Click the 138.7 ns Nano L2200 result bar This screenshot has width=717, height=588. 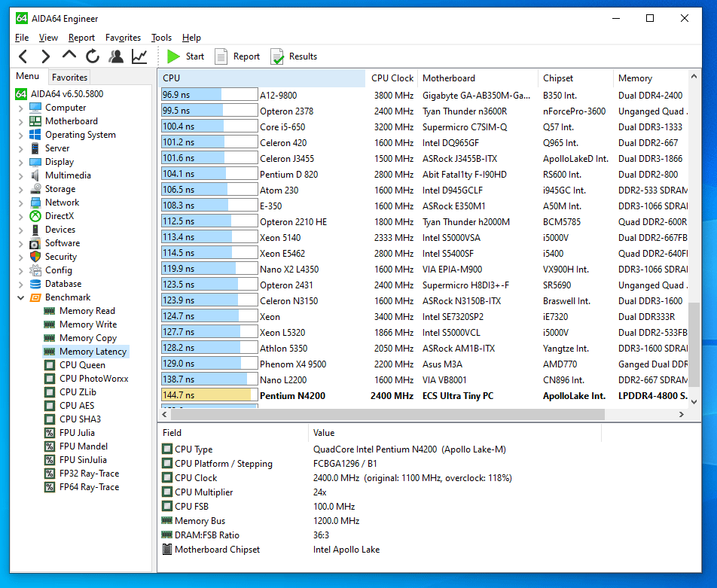pos(209,379)
